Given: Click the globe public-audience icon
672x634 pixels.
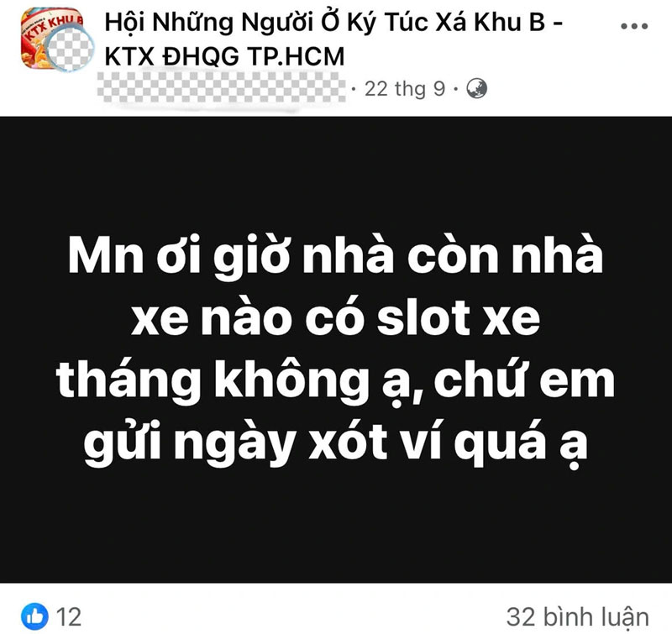Looking at the screenshot, I should click(476, 89).
